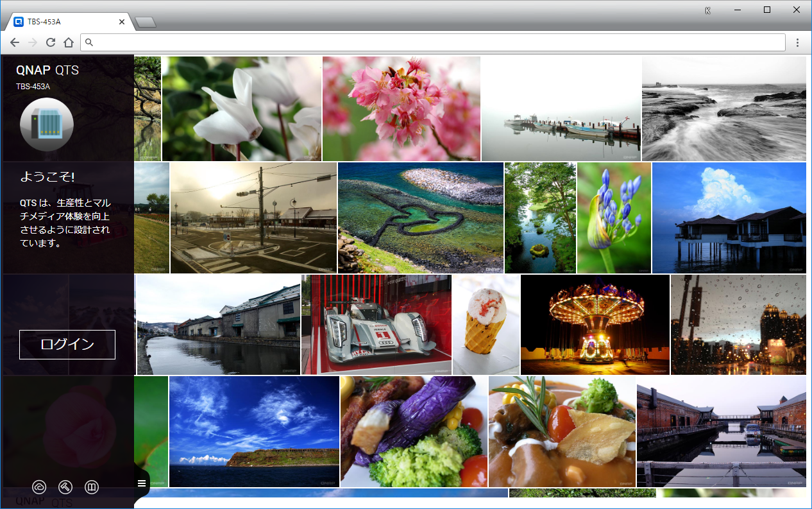Select the pink cherry blossom photo
Viewport: 812px width, 509px height.
tap(401, 108)
